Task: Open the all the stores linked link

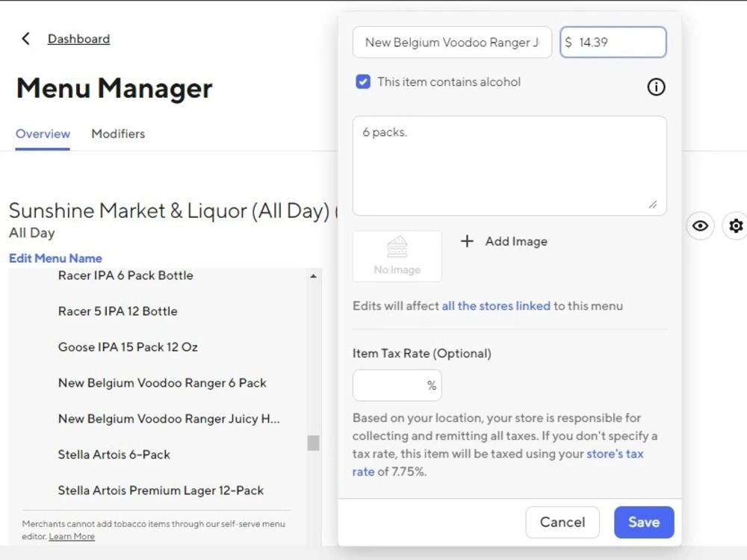Action: (x=496, y=305)
